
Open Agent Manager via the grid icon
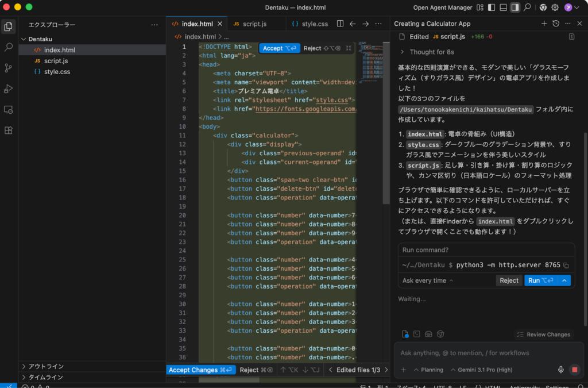pyautogui.click(x=479, y=7)
